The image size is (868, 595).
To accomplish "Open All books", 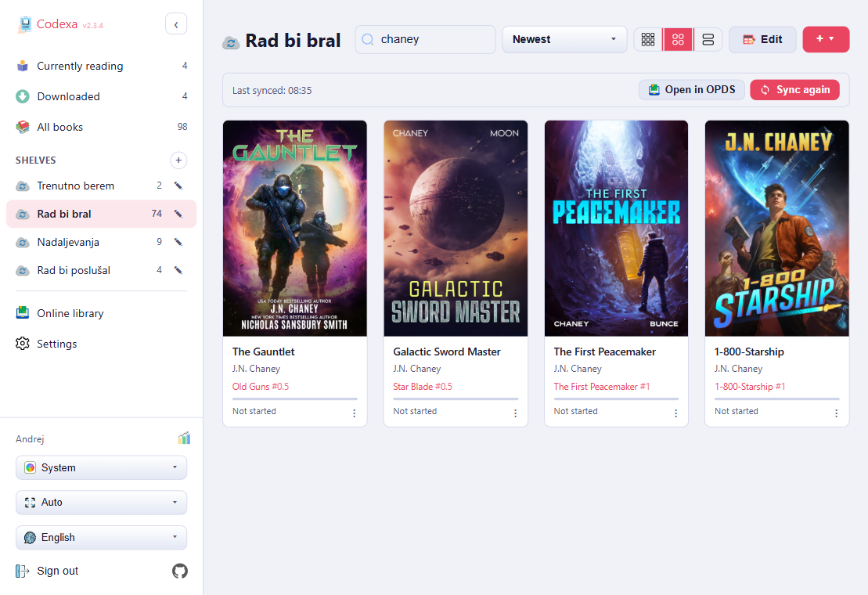I will [101, 127].
